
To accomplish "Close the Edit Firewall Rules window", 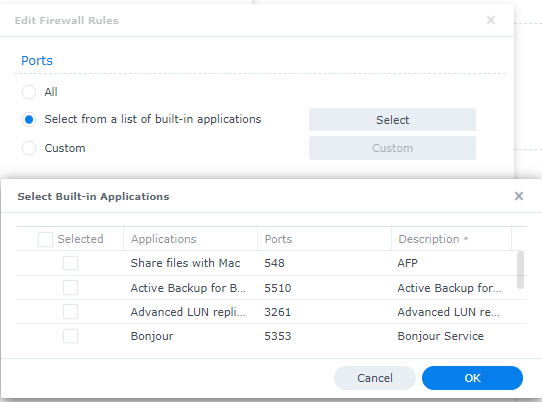I will pyautogui.click(x=491, y=20).
